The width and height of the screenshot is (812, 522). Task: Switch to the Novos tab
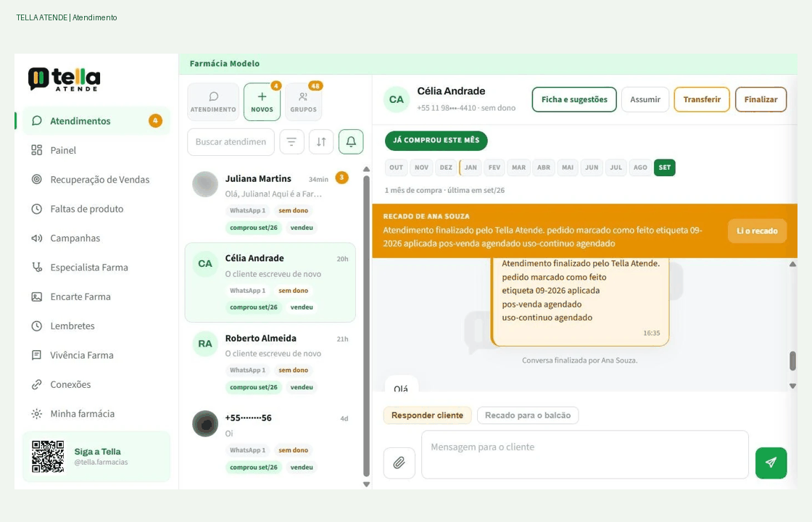(262, 102)
